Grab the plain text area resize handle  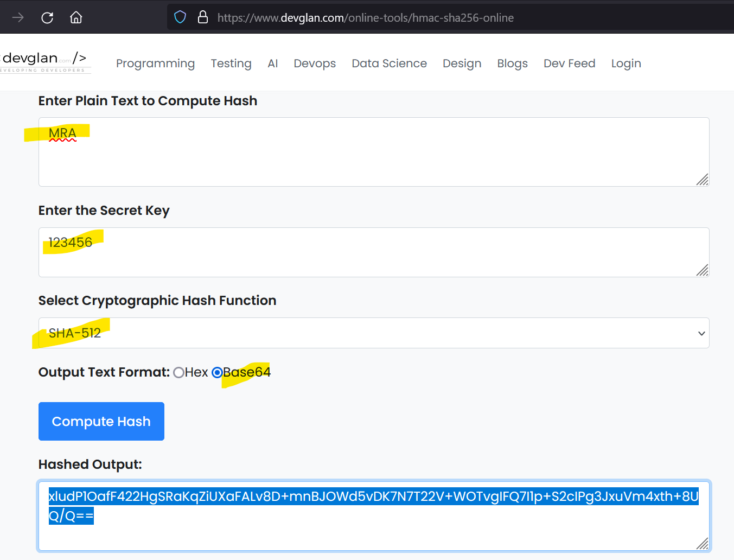tap(703, 180)
